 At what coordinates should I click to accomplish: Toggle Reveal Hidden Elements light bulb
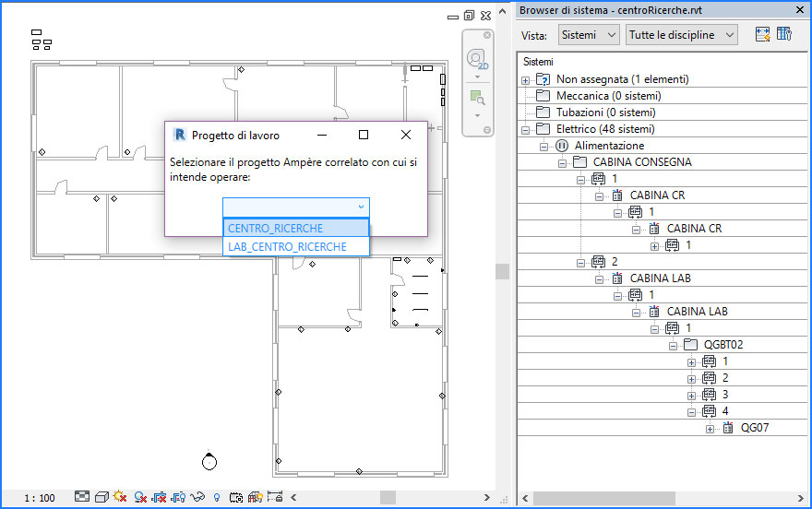point(217,498)
